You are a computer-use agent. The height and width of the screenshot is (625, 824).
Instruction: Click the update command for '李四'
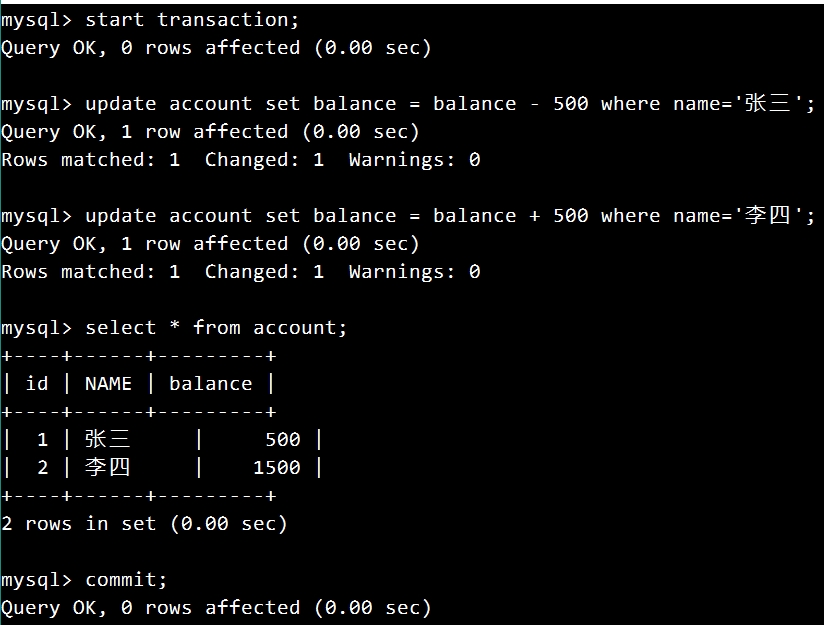click(x=450, y=216)
